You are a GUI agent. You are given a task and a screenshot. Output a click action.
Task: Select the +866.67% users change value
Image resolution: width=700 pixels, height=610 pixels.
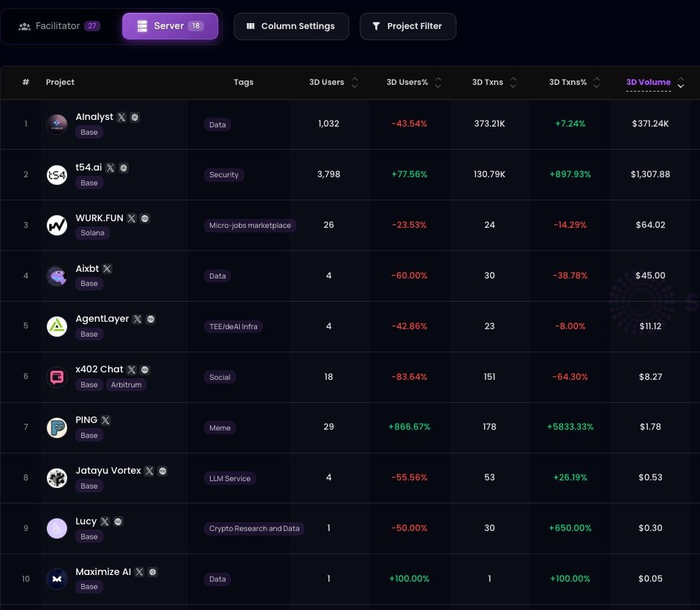point(409,427)
